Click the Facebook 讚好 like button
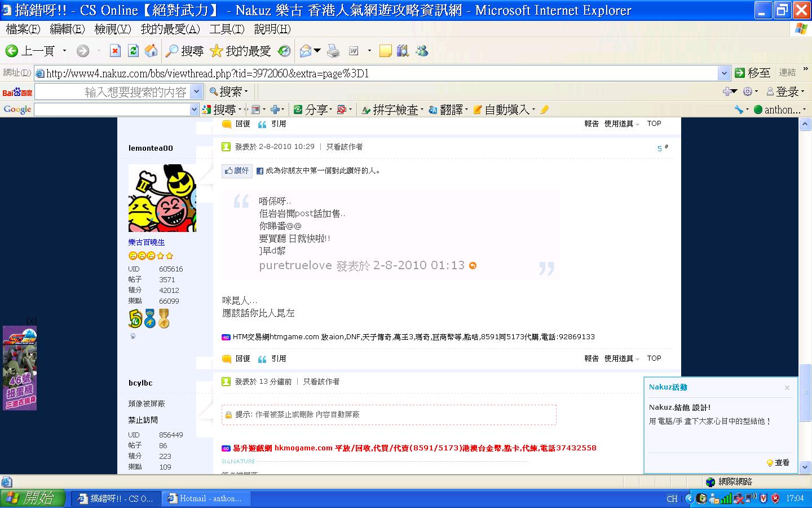The height and width of the screenshot is (508, 812). click(237, 170)
